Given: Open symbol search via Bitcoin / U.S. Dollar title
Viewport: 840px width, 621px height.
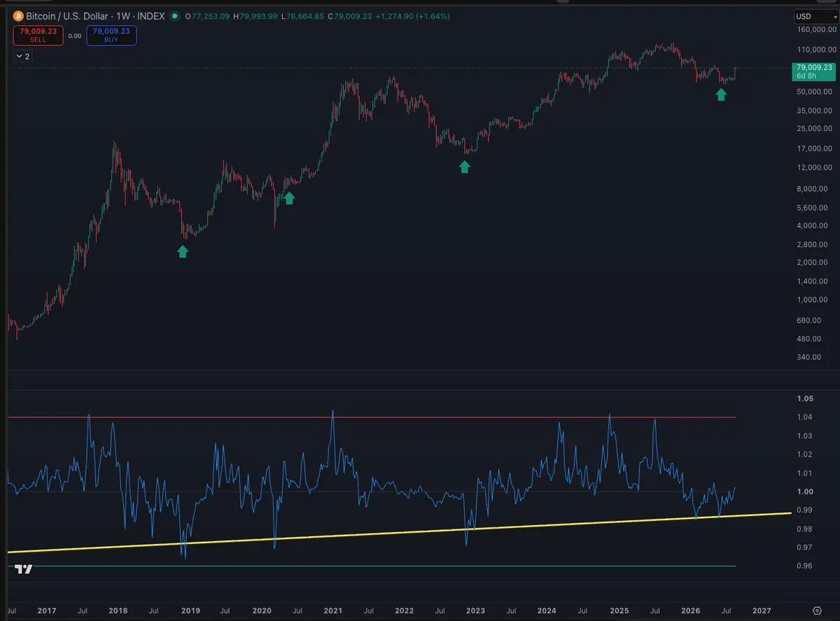Looking at the screenshot, I should pos(69,15).
